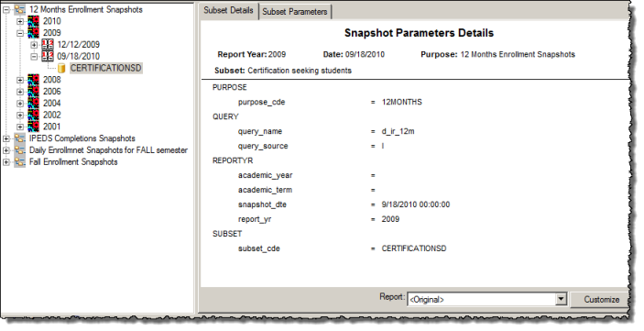The height and width of the screenshot is (331, 644).
Task: Click the Customize button
Action: (601, 300)
